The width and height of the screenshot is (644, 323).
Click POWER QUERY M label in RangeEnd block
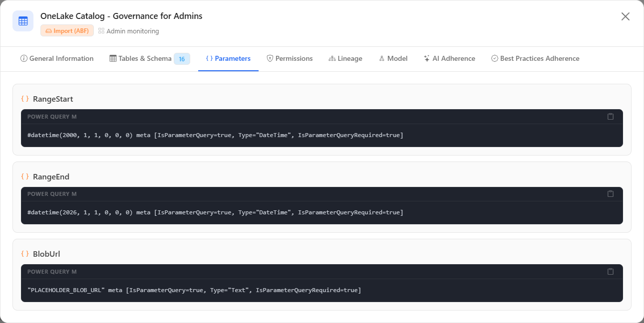click(52, 194)
